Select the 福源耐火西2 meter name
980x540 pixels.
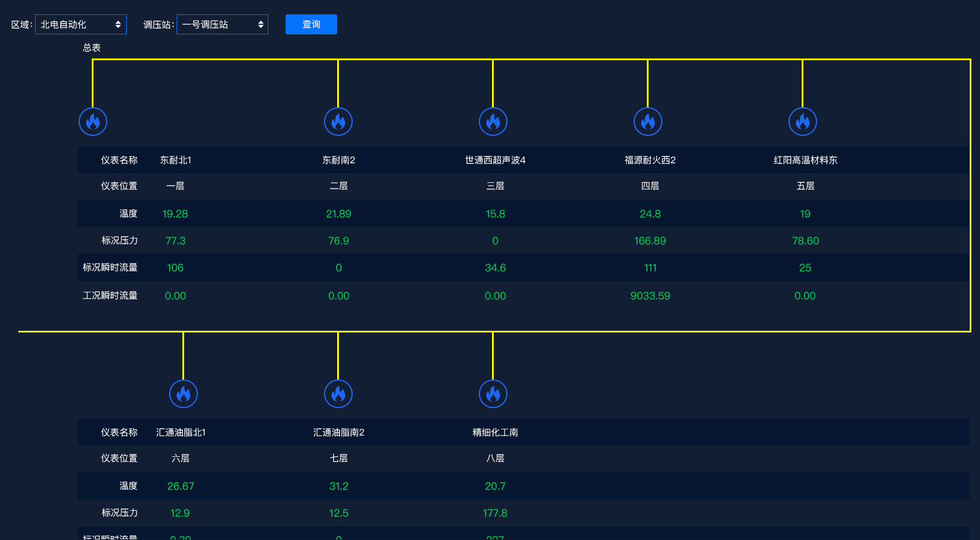650,160
